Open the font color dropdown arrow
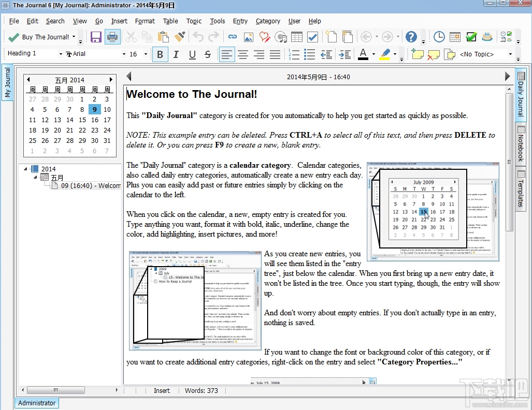Image resolution: width=532 pixels, height=410 pixels. (373, 54)
